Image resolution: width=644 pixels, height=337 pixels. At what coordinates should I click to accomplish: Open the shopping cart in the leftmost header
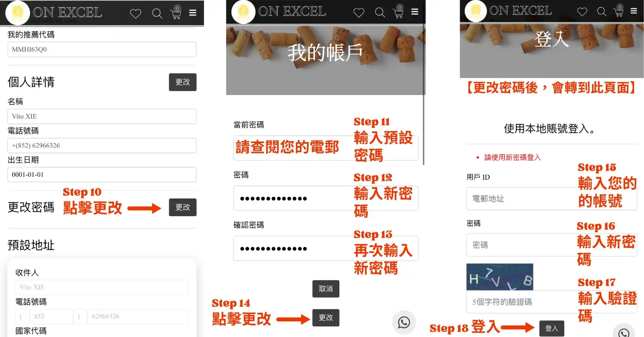pyautogui.click(x=176, y=13)
